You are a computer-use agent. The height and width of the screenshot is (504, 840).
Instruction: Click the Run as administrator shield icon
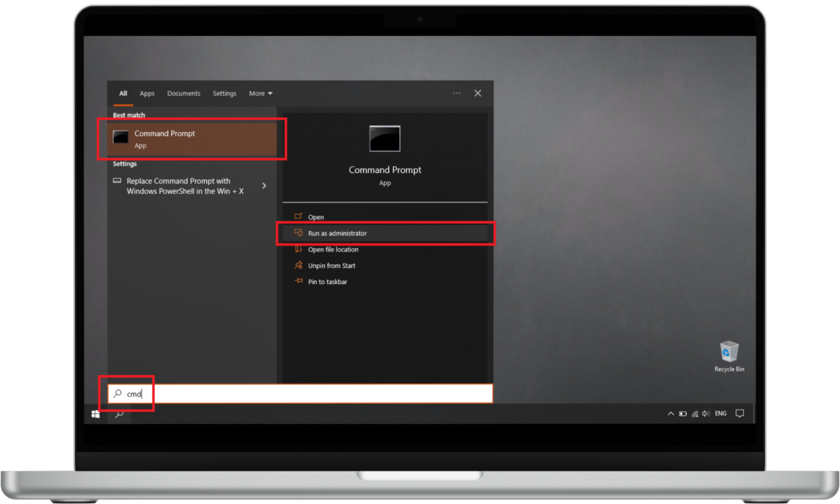[298, 232]
